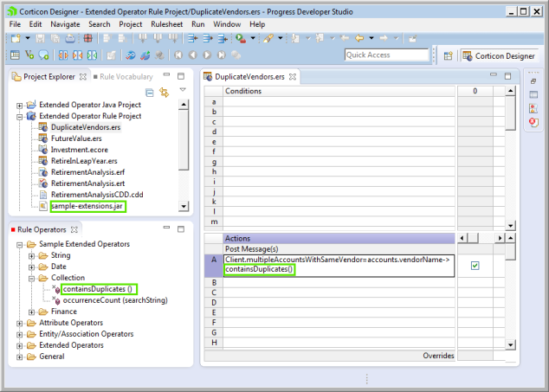
Task: Open the File menu
Action: pos(15,24)
